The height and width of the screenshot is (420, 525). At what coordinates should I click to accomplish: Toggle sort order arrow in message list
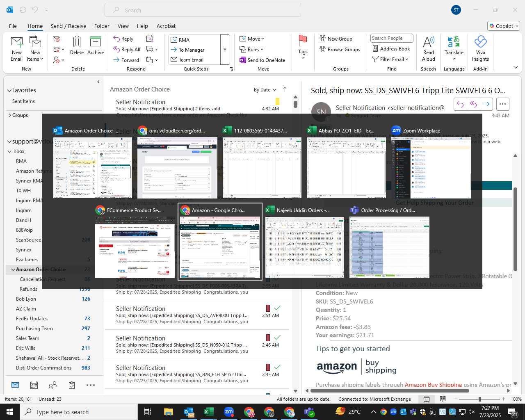(285, 89)
